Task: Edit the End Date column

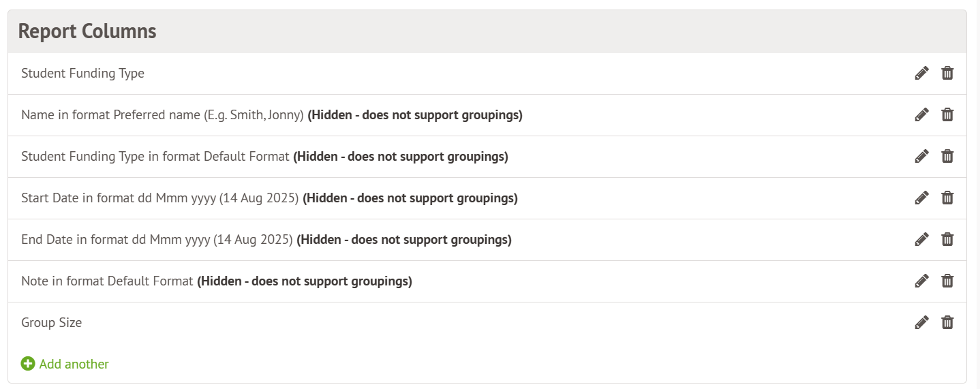Action: [921, 240]
